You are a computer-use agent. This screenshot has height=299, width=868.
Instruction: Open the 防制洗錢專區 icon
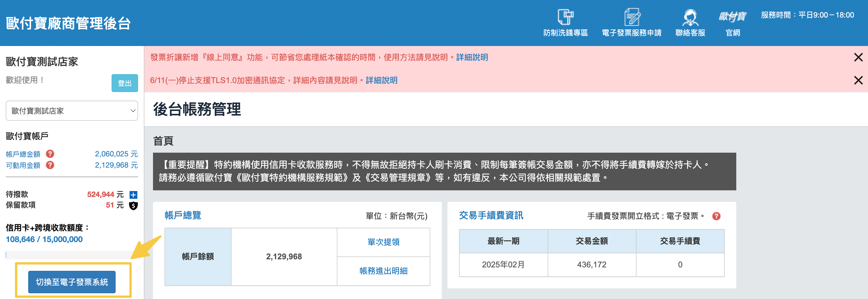pyautogui.click(x=565, y=17)
